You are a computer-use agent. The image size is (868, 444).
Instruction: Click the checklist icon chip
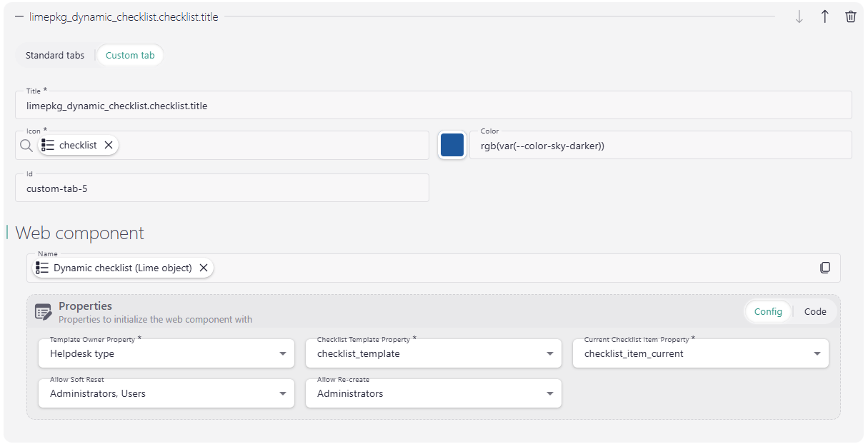click(77, 145)
